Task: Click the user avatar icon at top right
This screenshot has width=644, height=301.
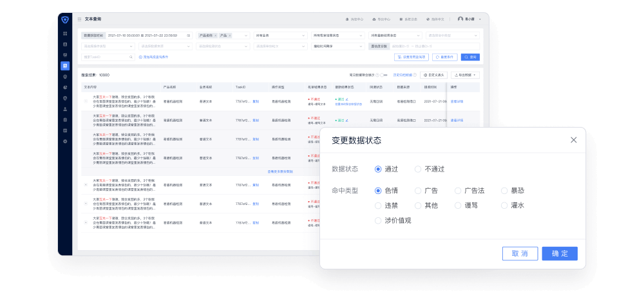Action: pyautogui.click(x=460, y=19)
